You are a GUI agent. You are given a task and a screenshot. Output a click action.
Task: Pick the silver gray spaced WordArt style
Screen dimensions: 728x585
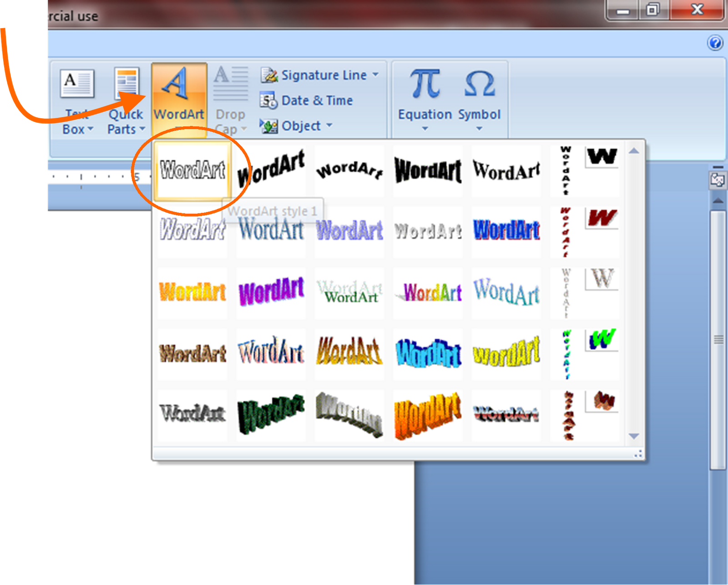428,232
